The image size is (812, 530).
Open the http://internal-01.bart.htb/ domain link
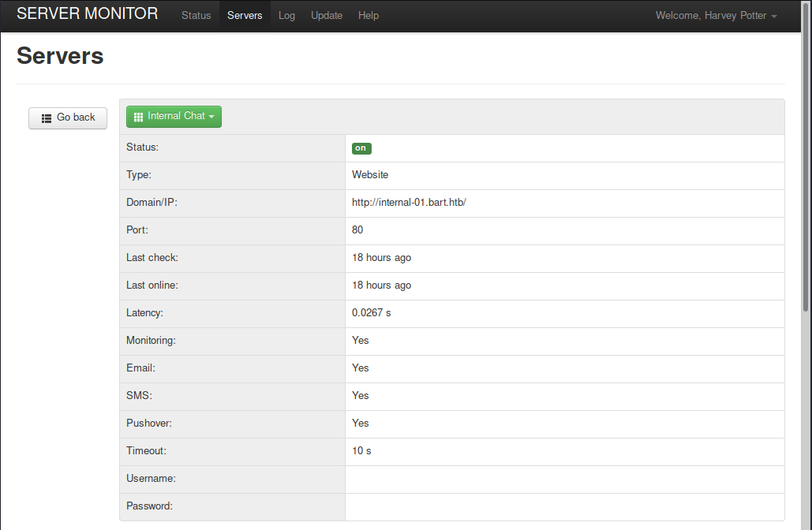click(x=409, y=202)
